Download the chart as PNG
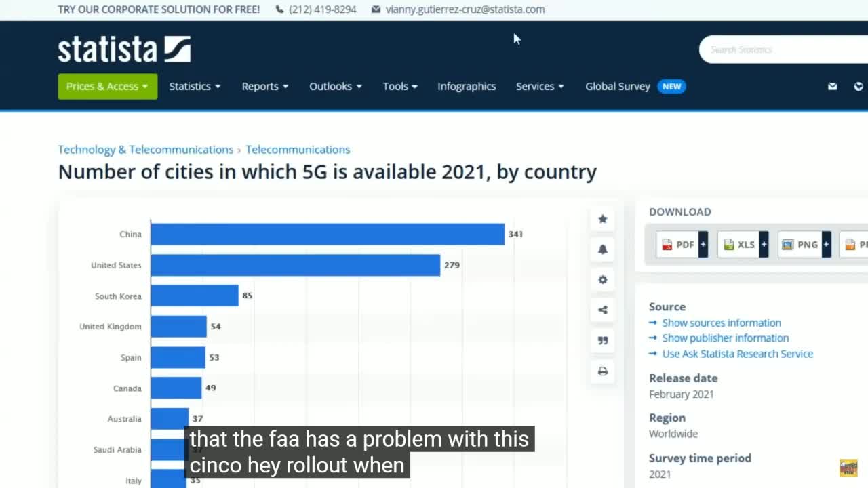 tap(805, 244)
